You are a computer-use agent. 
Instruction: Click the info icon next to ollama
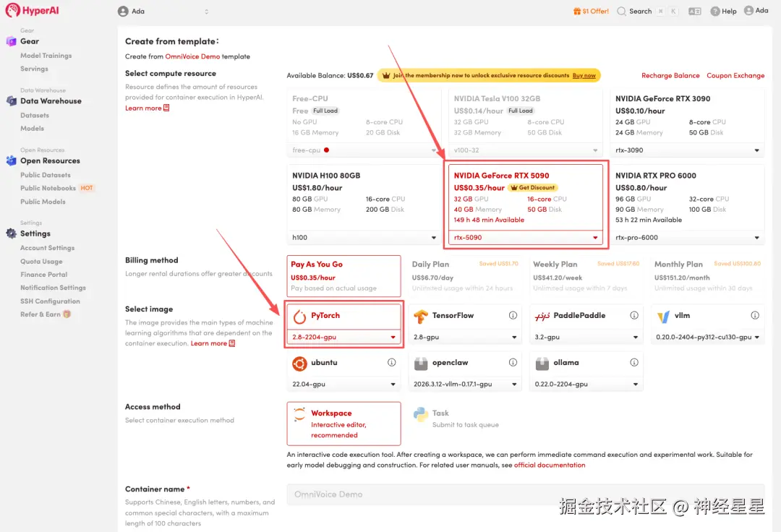(634, 363)
